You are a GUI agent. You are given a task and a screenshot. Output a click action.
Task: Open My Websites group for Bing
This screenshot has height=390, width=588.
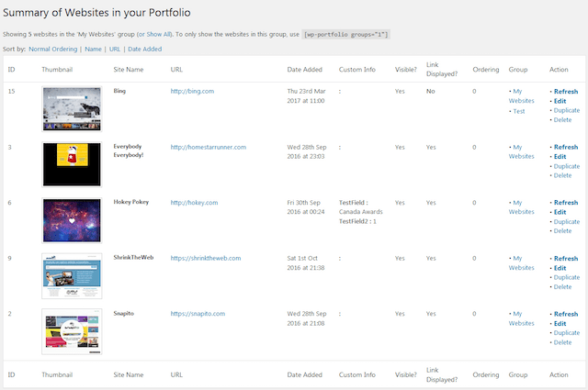tap(521, 96)
